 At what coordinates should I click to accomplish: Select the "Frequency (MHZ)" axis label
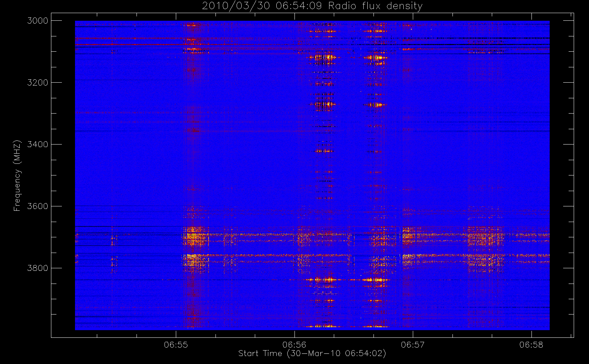pyautogui.click(x=17, y=176)
